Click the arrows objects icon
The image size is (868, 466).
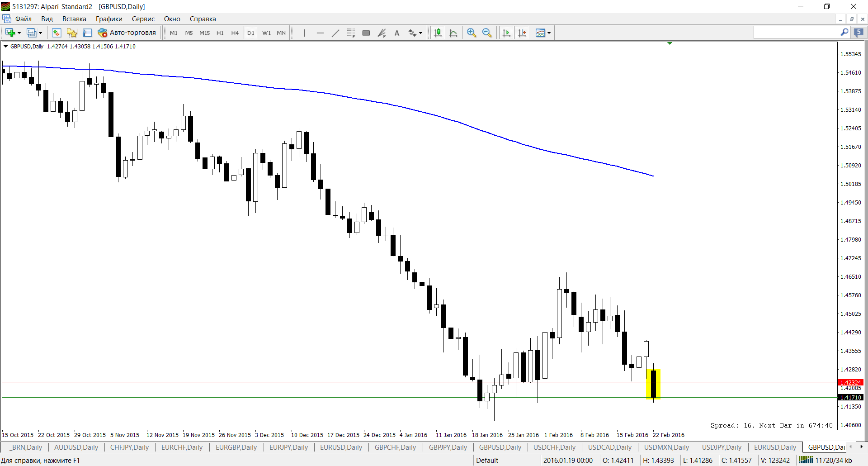coord(412,33)
